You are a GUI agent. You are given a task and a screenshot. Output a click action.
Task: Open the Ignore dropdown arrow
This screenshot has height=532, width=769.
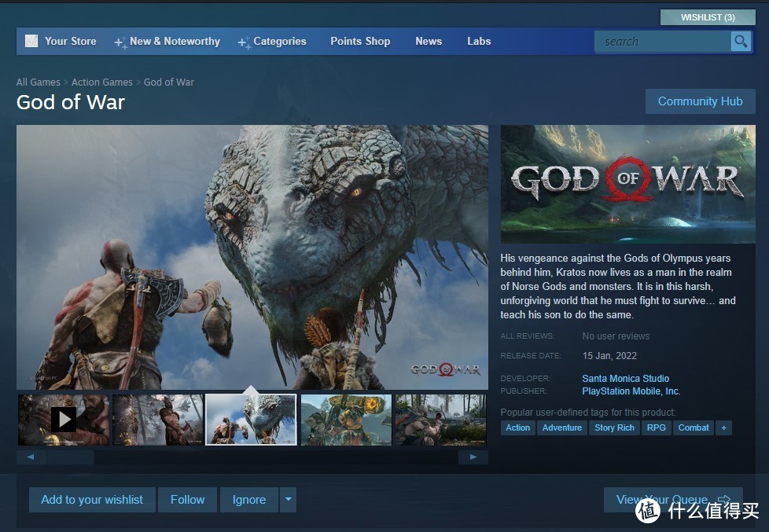click(288, 500)
